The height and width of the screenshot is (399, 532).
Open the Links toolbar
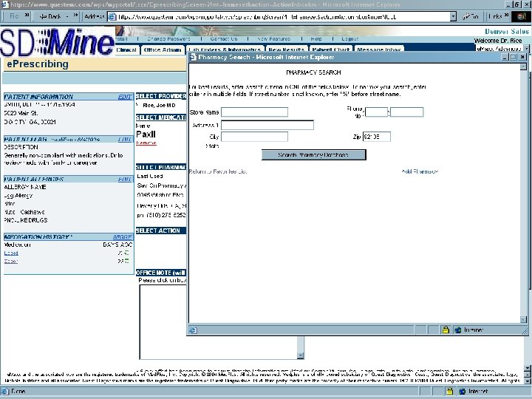(x=495, y=16)
